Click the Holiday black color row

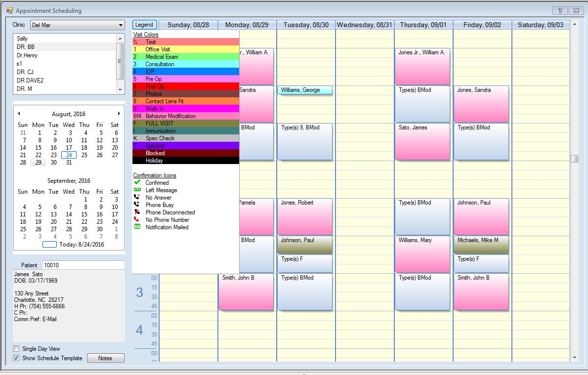point(186,161)
